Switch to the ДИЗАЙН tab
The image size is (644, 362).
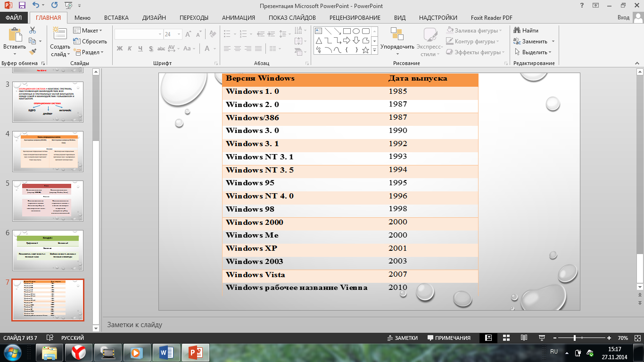[x=154, y=18]
